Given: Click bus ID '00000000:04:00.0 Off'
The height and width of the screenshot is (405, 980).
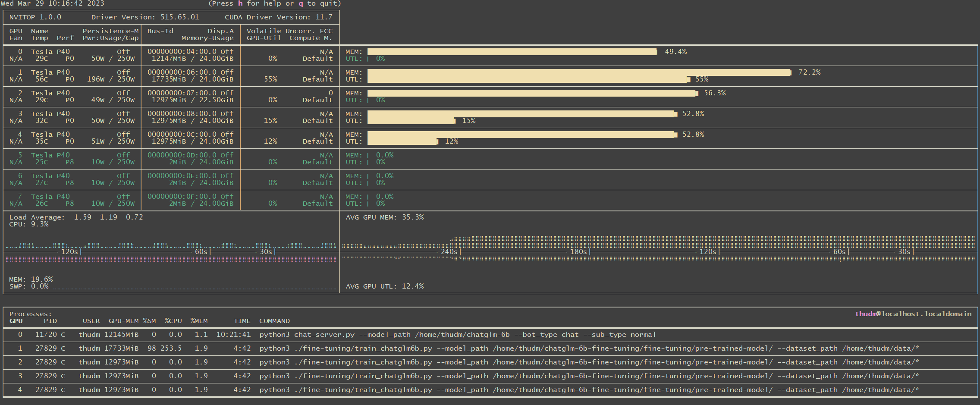Looking at the screenshot, I should 191,52.
